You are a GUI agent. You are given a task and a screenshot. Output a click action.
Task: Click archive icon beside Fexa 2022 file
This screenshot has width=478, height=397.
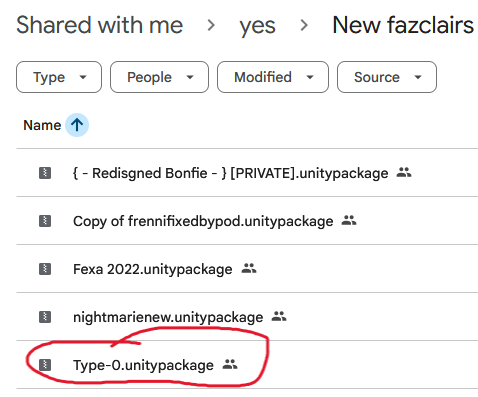click(45, 269)
